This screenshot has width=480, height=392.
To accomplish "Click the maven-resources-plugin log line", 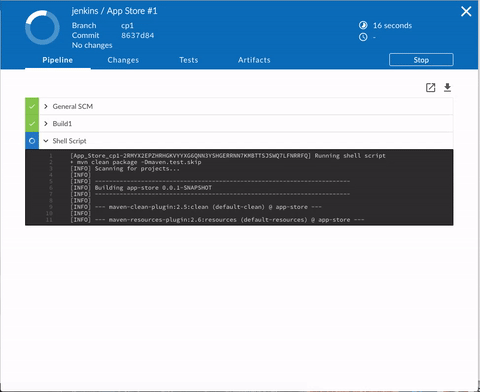I will 217,220.
